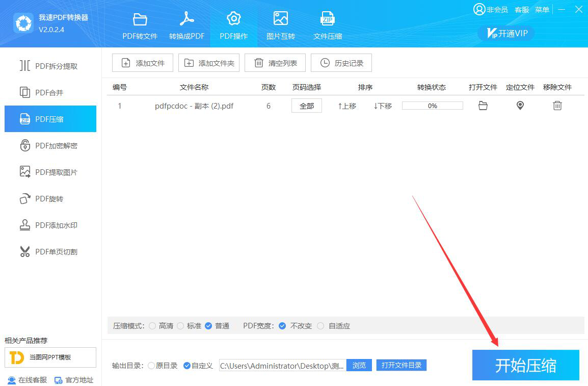Click the output path input field
The image size is (588, 386).
283,366
